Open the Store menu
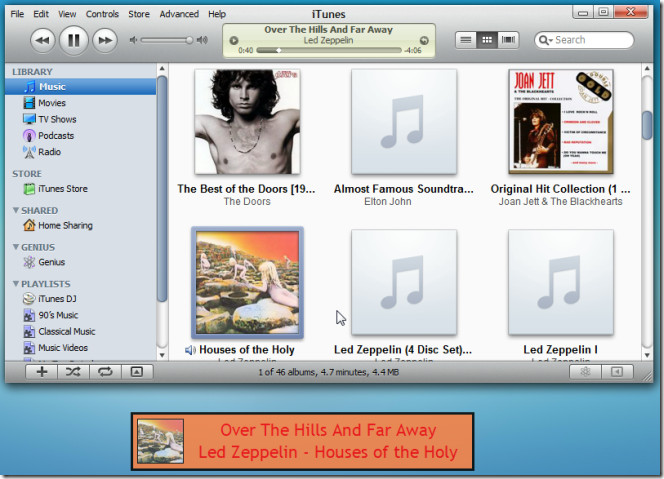The width and height of the screenshot is (664, 479). pyautogui.click(x=139, y=14)
